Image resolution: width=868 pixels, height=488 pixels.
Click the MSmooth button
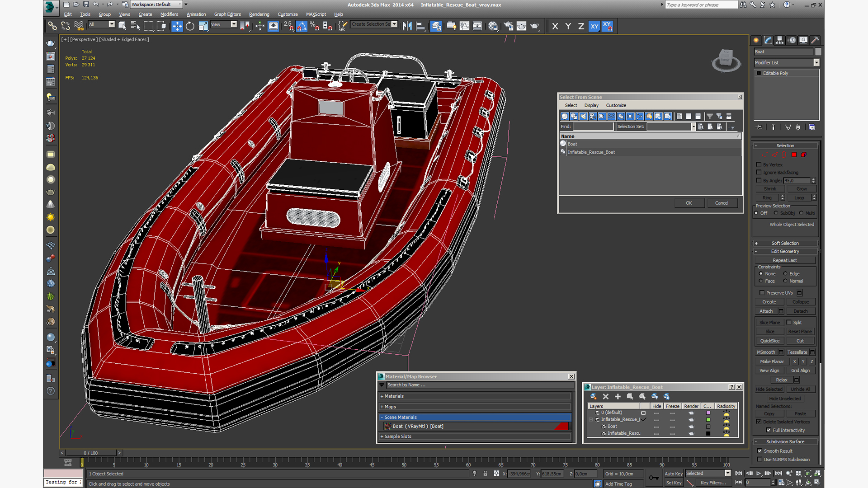pos(766,352)
